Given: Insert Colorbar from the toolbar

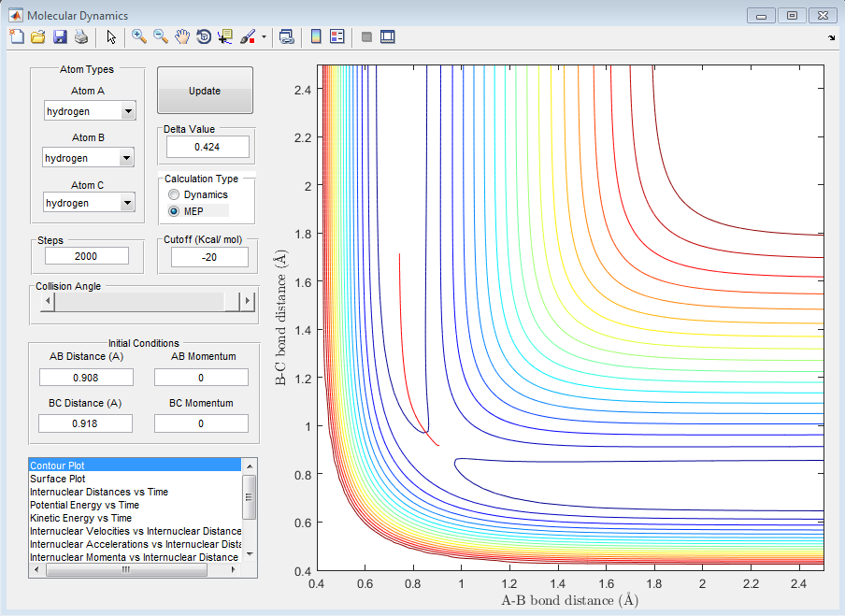Looking at the screenshot, I should coord(316,36).
